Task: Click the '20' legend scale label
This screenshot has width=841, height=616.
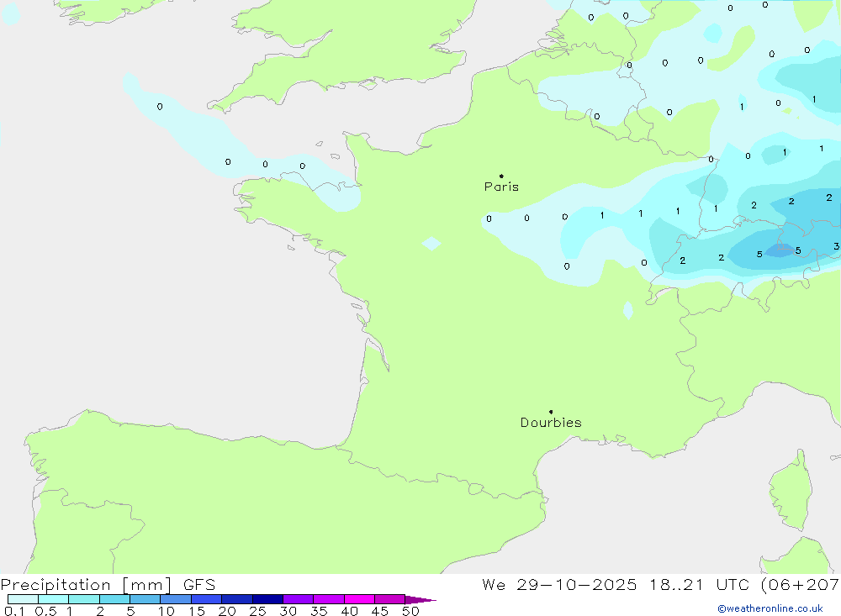Action: (x=227, y=611)
